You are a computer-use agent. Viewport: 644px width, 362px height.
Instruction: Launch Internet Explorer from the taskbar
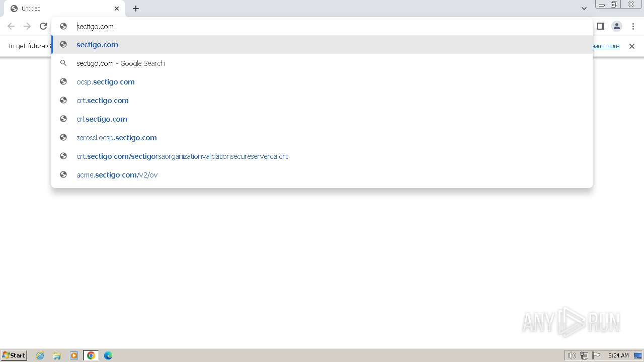pos(40,355)
